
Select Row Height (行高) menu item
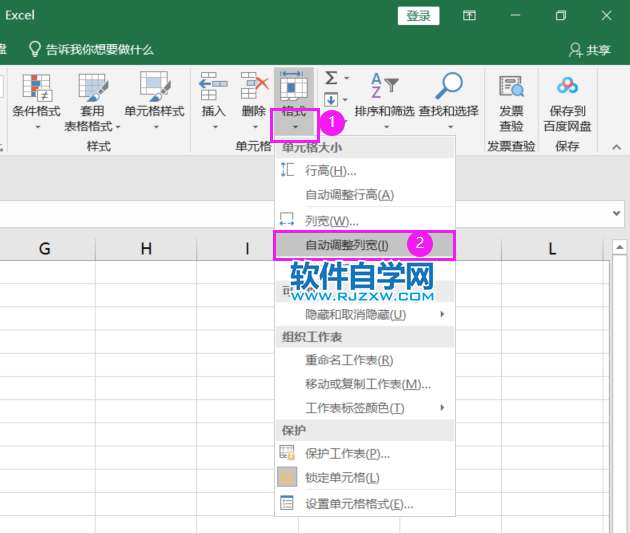tap(365, 171)
